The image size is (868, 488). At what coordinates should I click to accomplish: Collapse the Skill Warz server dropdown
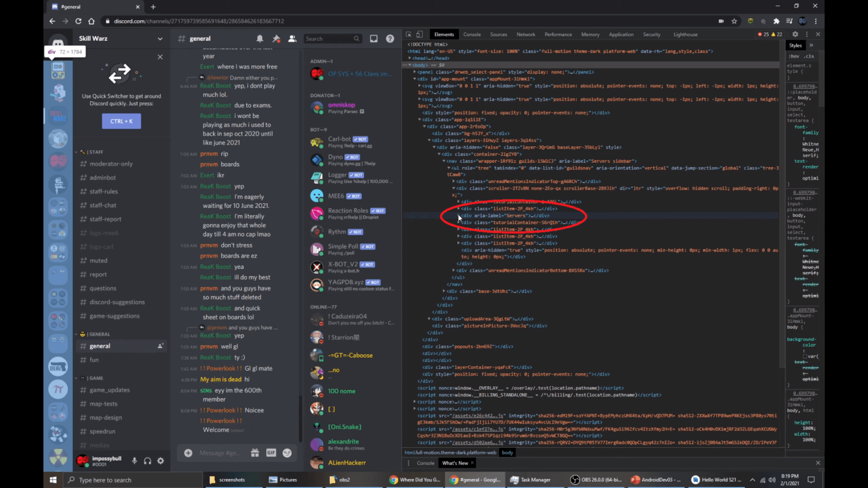coord(160,38)
